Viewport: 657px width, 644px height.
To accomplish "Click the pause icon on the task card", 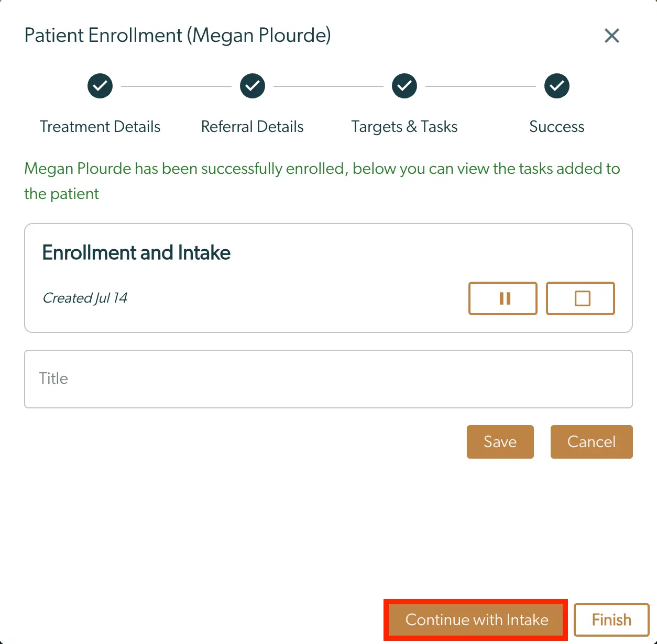I will pyautogui.click(x=502, y=298).
